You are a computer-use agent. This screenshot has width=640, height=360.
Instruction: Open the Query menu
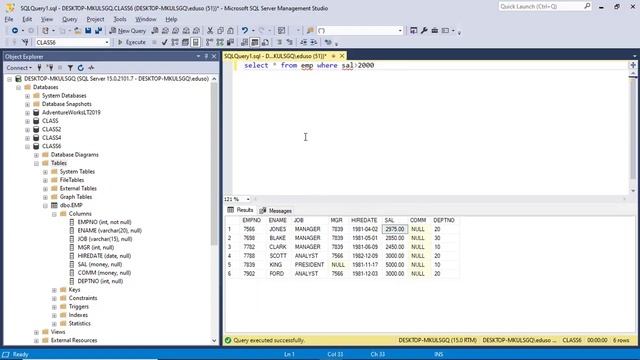pyautogui.click(x=69, y=19)
